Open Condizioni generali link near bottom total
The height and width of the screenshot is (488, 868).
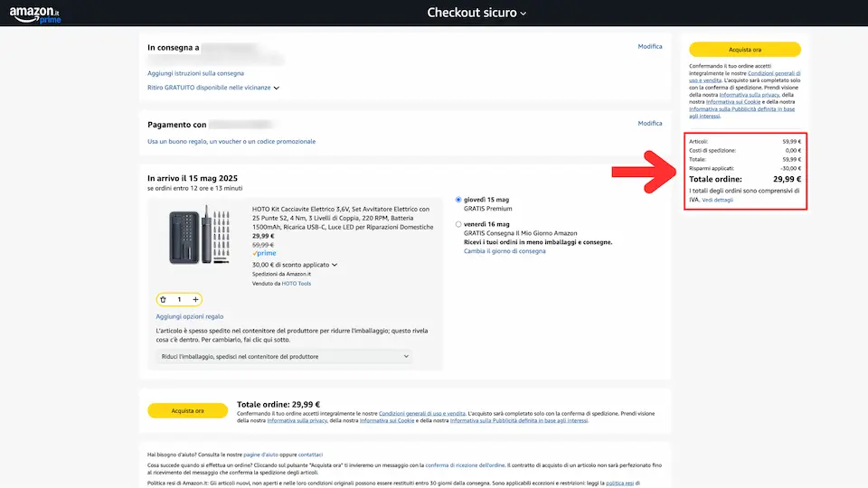pyautogui.click(x=422, y=414)
